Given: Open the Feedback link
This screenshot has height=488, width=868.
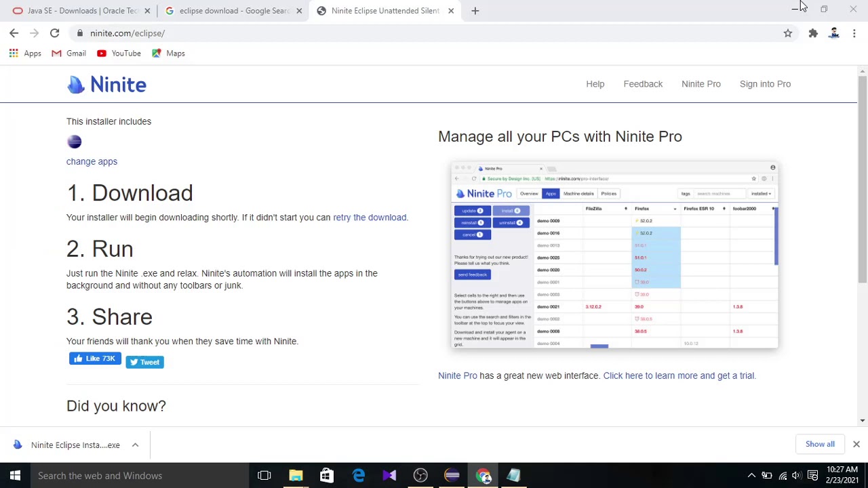Looking at the screenshot, I should (643, 84).
